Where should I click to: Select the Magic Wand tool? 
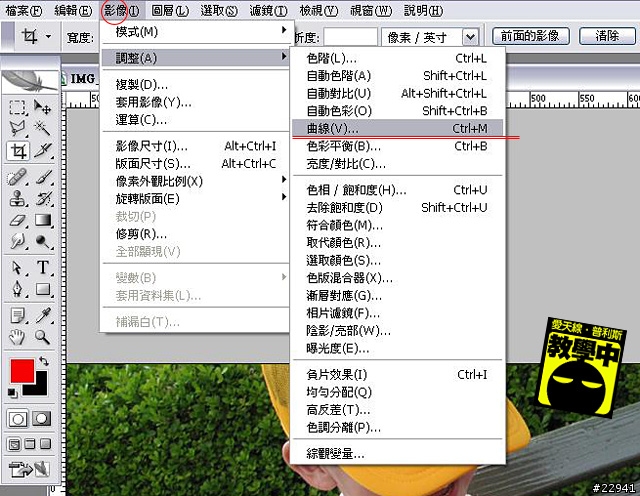(42, 129)
